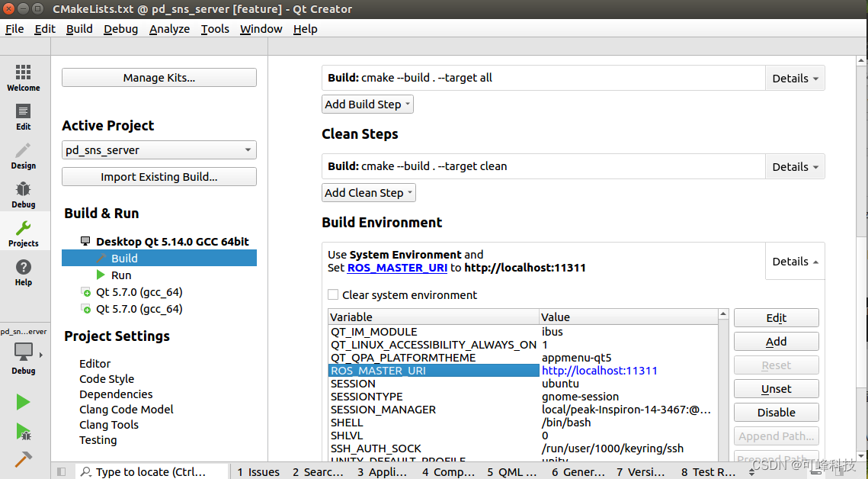Open the File menu
The width and height of the screenshot is (868, 479).
click(x=14, y=29)
